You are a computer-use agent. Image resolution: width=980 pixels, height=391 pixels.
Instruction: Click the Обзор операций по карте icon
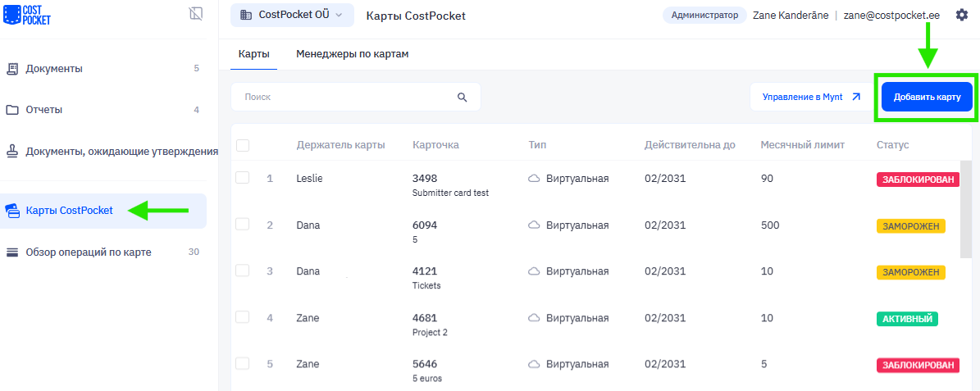(12, 252)
